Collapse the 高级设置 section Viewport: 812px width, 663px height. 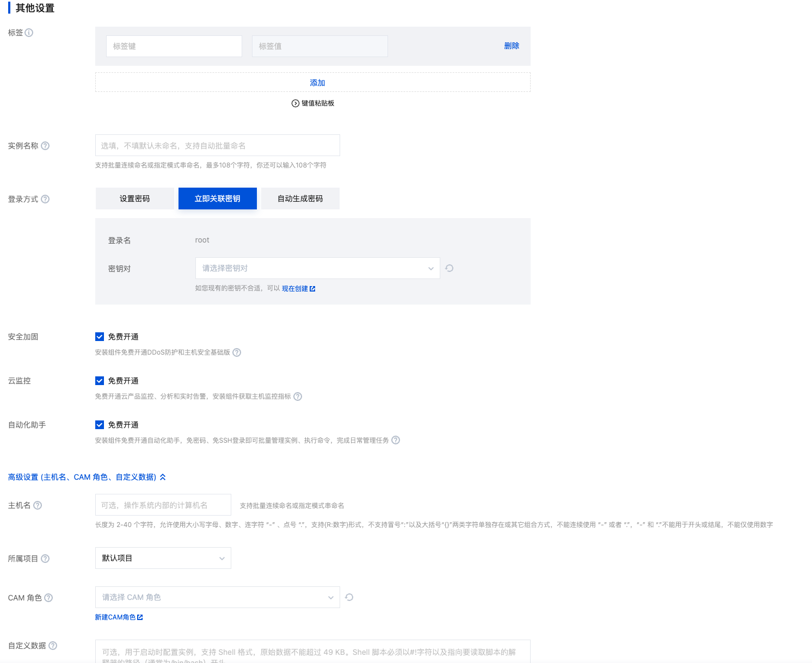coord(87,477)
